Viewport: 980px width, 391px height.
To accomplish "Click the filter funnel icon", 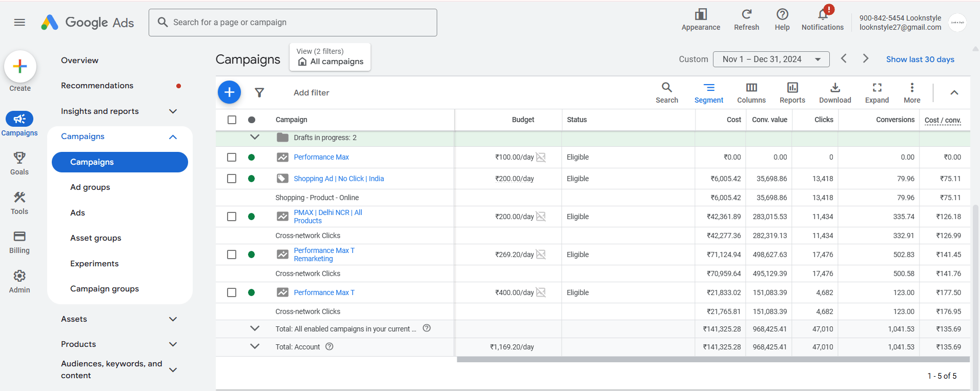I will click(x=259, y=92).
